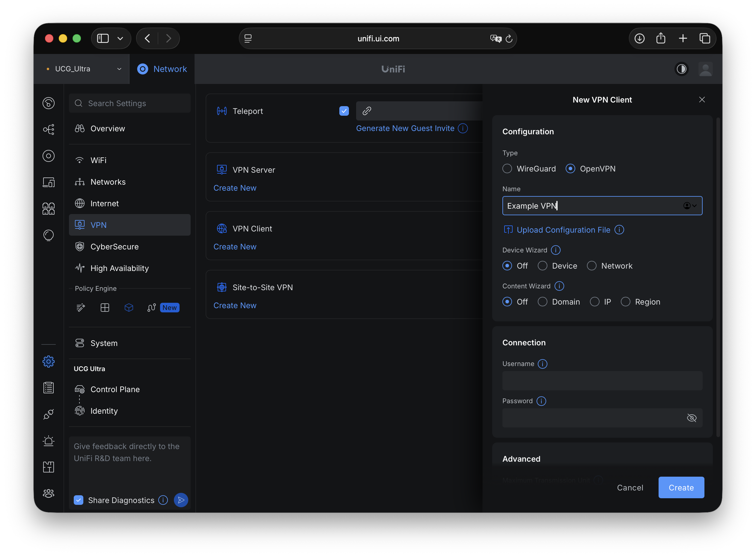Set Content Wizard to IP

[x=594, y=302]
